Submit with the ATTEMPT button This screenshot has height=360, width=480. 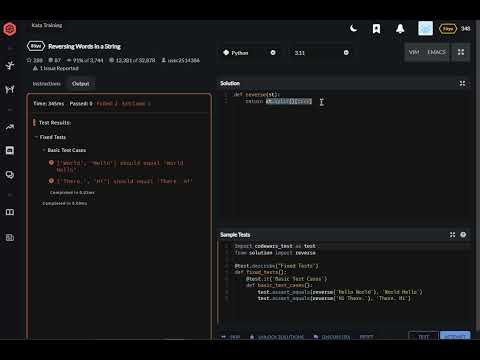[455, 336]
